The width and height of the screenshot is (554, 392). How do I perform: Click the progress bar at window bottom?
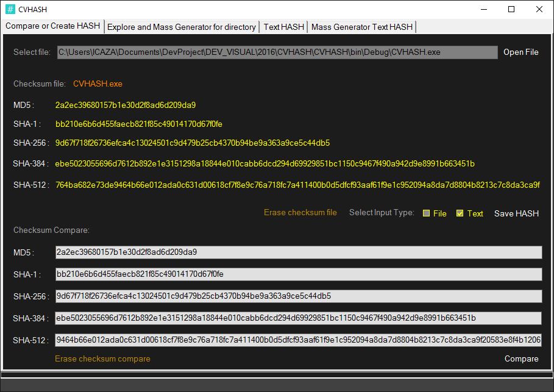click(277, 375)
